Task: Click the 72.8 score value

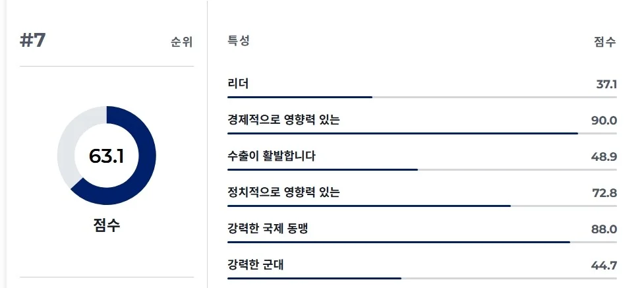Action: [604, 193]
